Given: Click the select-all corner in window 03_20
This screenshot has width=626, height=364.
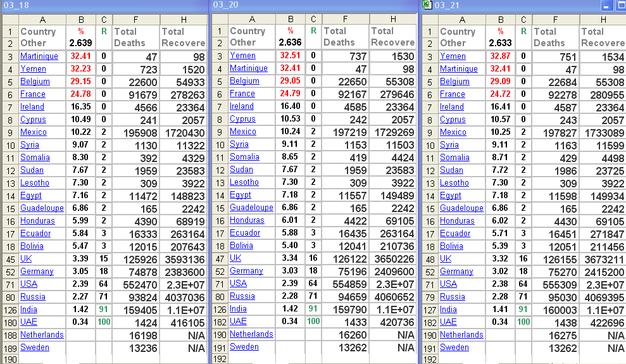Looking at the screenshot, I should (x=220, y=19).
